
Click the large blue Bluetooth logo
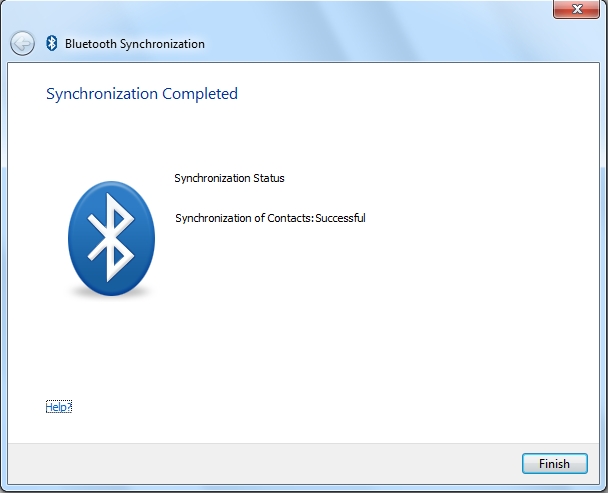(x=111, y=238)
